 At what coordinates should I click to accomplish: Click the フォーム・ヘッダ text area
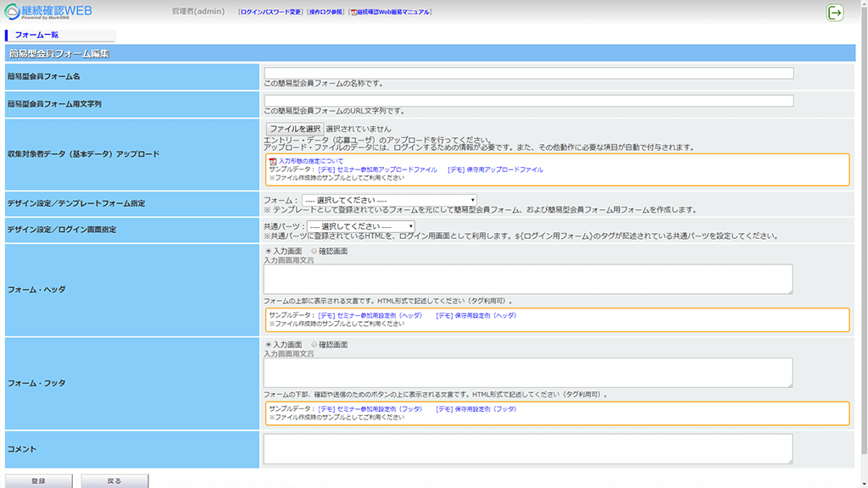pyautogui.click(x=528, y=279)
